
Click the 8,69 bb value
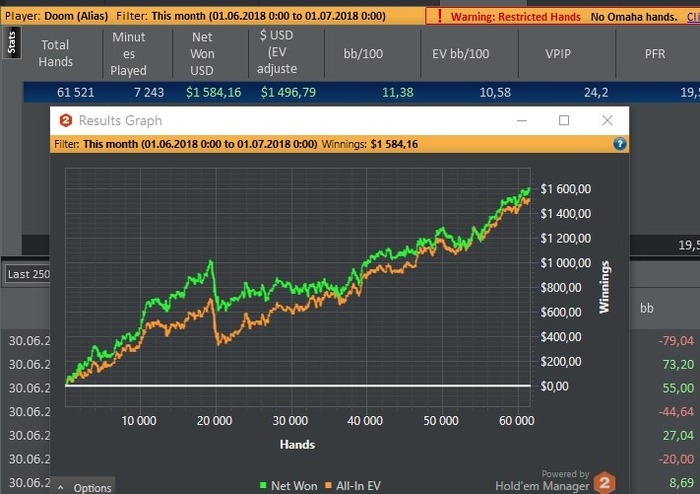(x=682, y=482)
